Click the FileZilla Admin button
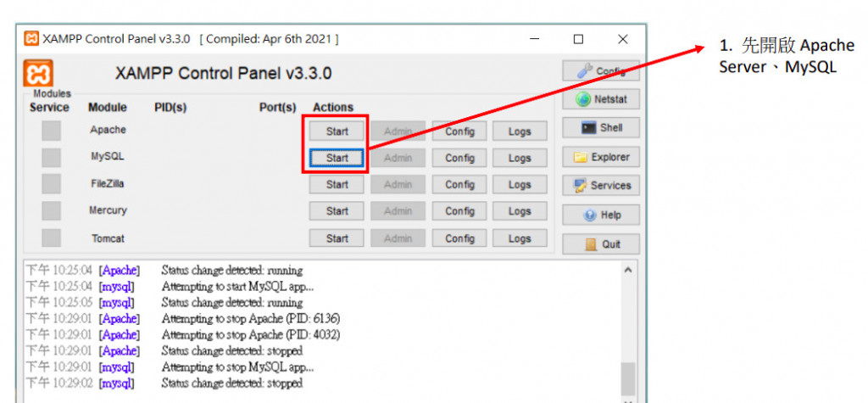The width and height of the screenshot is (868, 403). click(398, 184)
